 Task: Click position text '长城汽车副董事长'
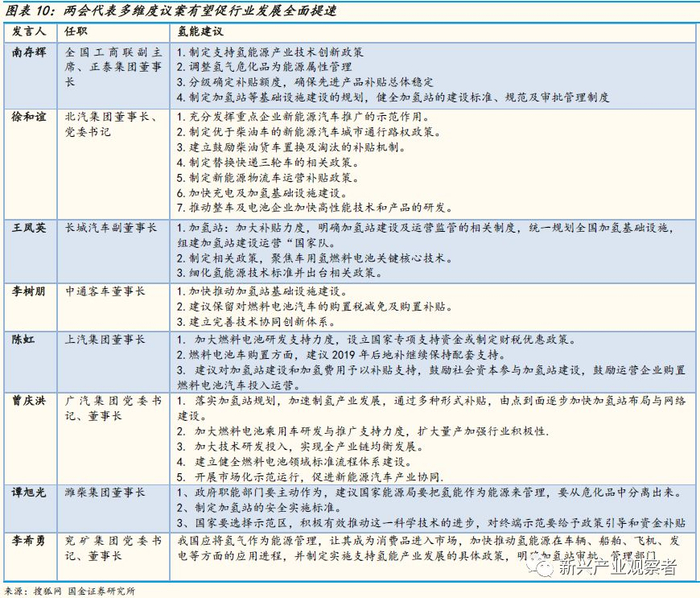(x=111, y=228)
